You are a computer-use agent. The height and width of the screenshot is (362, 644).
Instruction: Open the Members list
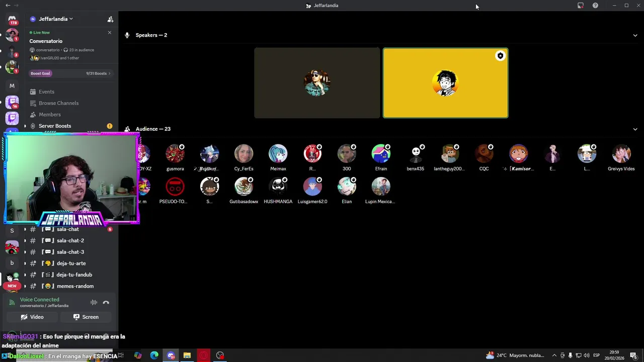(49, 115)
